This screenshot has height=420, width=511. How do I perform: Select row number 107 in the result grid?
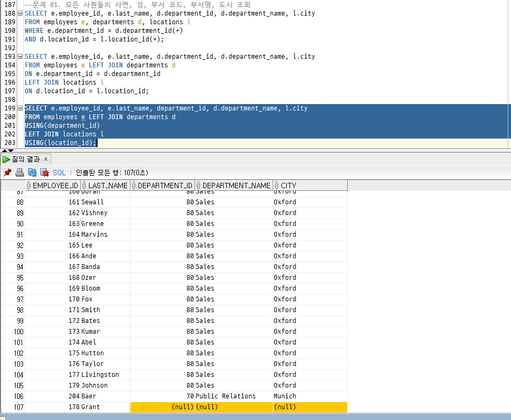click(x=13, y=407)
